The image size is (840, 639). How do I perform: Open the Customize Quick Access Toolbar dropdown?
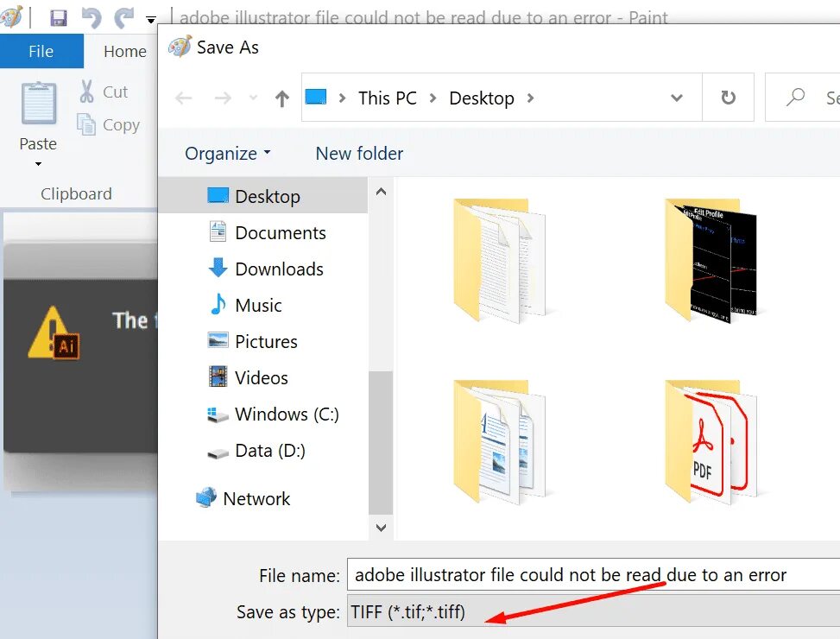click(x=151, y=20)
